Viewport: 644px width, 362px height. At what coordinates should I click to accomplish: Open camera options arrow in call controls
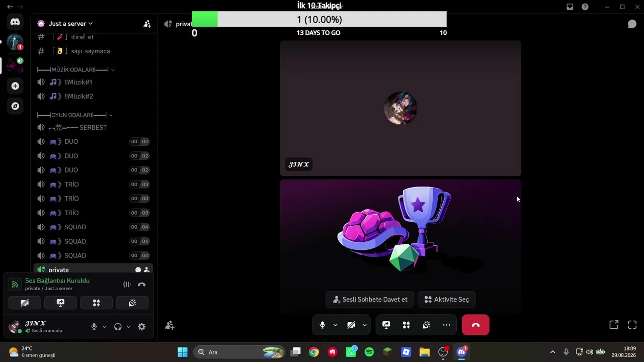pos(364,325)
